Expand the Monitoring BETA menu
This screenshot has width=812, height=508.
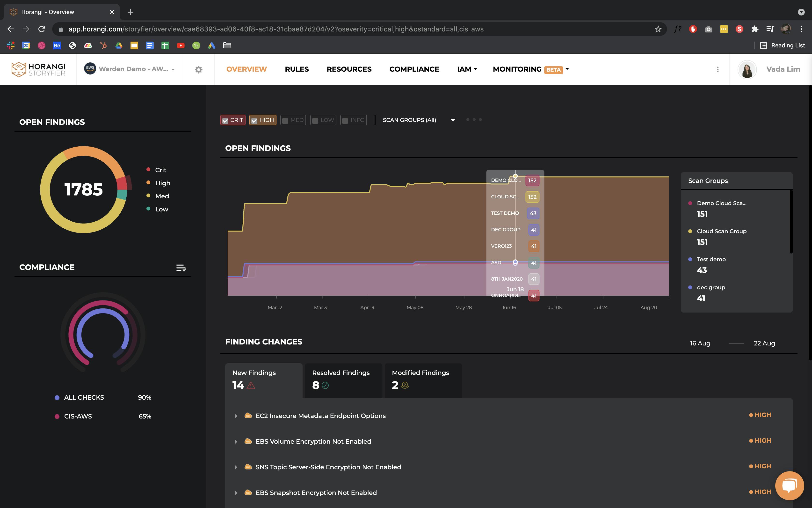[x=531, y=69]
